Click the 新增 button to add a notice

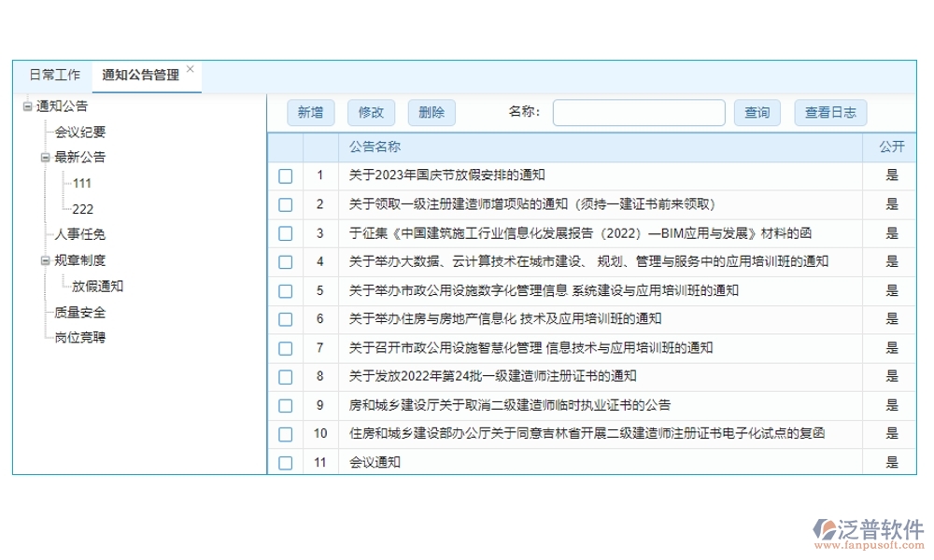tap(310, 112)
